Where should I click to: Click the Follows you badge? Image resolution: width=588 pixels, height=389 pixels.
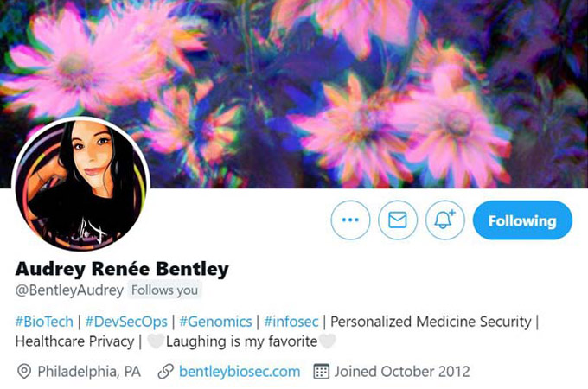164,290
